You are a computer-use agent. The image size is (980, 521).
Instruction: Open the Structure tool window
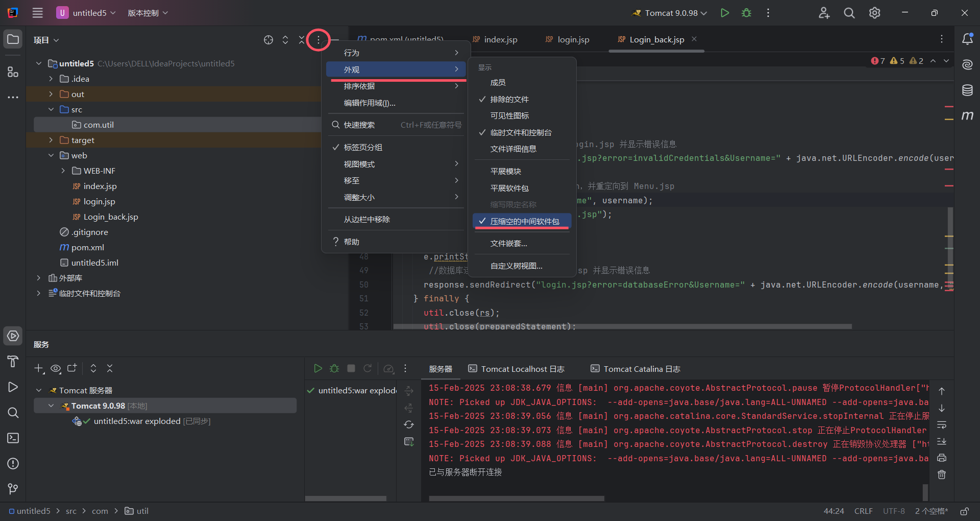point(13,72)
